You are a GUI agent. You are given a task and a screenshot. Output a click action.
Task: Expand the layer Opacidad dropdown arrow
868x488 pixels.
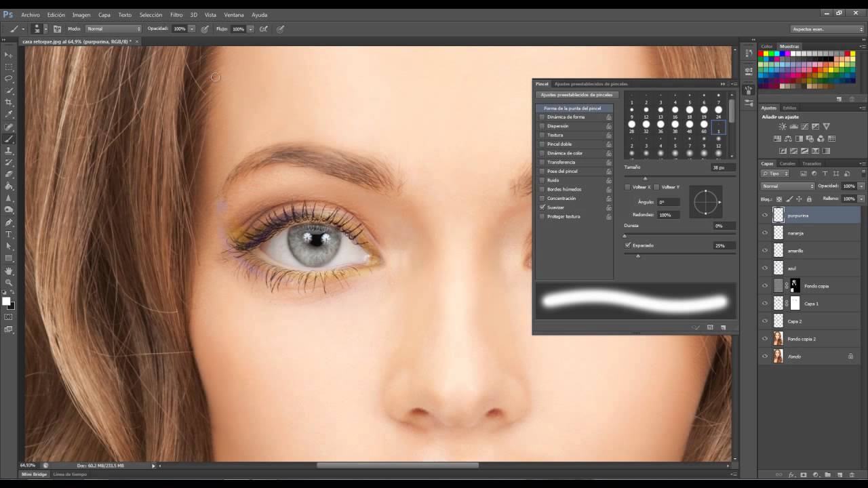pos(861,186)
